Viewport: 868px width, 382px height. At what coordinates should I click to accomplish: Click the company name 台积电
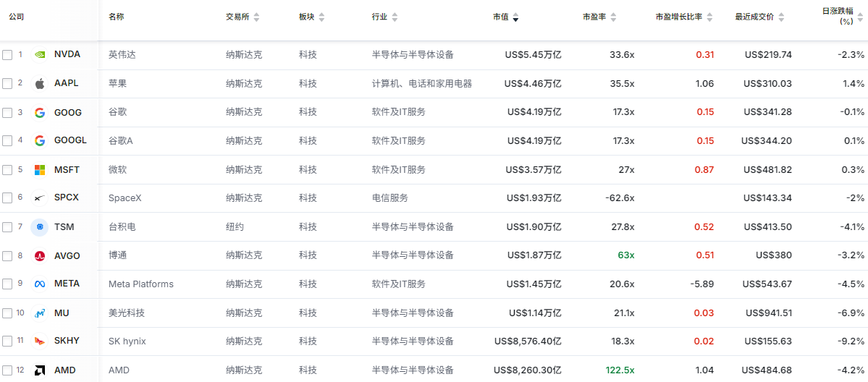point(122,227)
